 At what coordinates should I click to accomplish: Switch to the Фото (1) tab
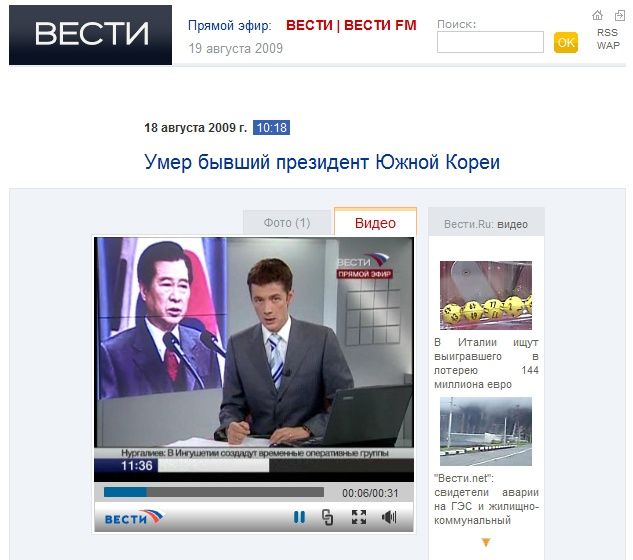point(287,223)
